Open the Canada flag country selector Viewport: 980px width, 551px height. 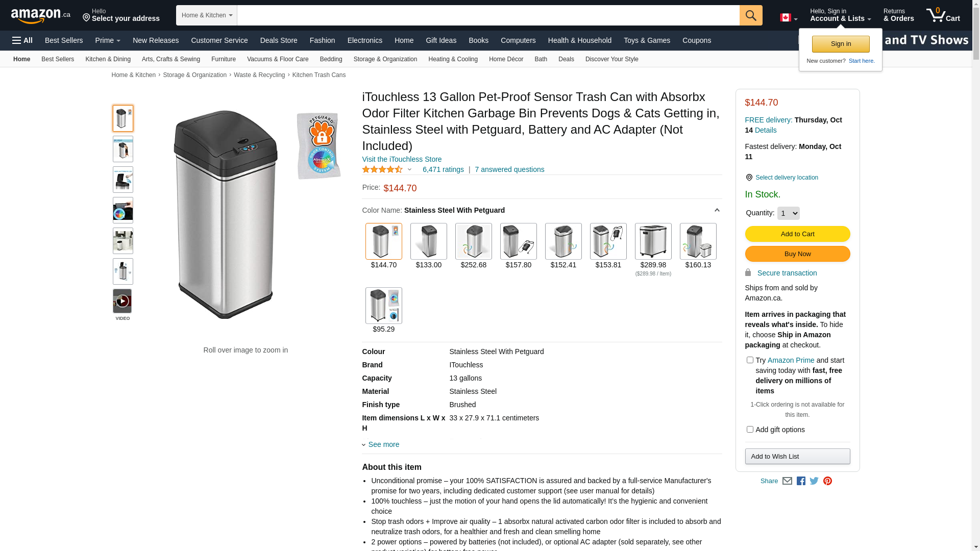coord(789,18)
